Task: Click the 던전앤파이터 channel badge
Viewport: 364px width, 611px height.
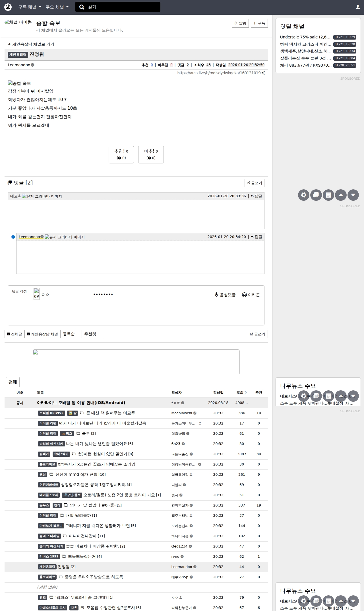Action: tap(49, 485)
